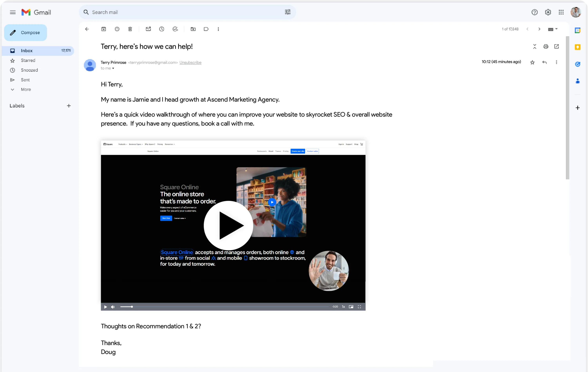Click the large play button on video

228,225
